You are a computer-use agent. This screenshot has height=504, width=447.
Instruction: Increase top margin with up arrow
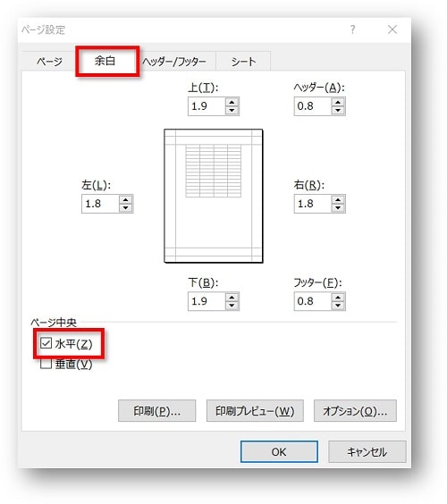[232, 103]
